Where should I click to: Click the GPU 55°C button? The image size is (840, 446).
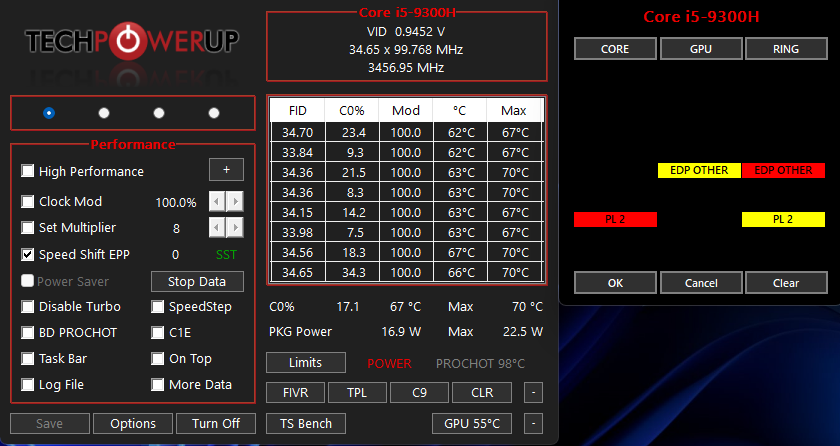coord(472,424)
